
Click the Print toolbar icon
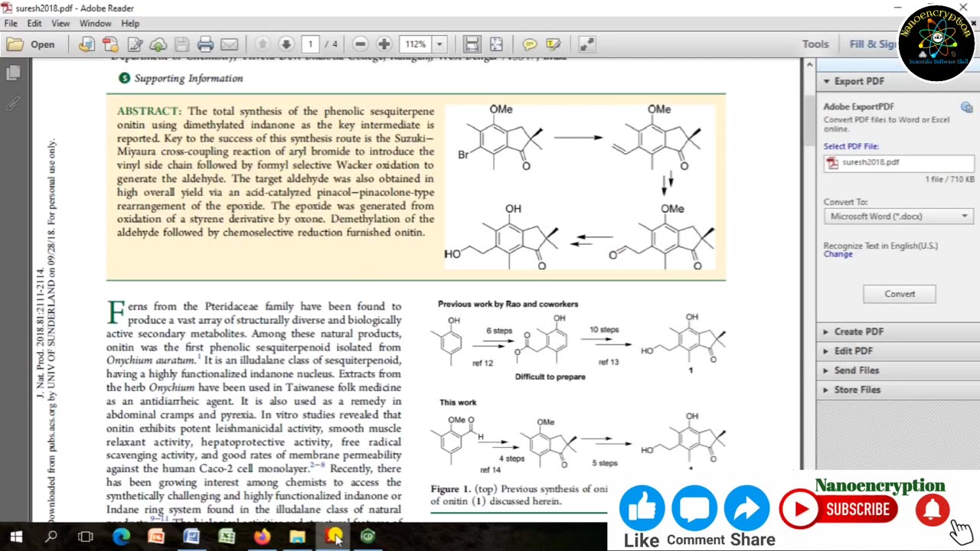[205, 44]
